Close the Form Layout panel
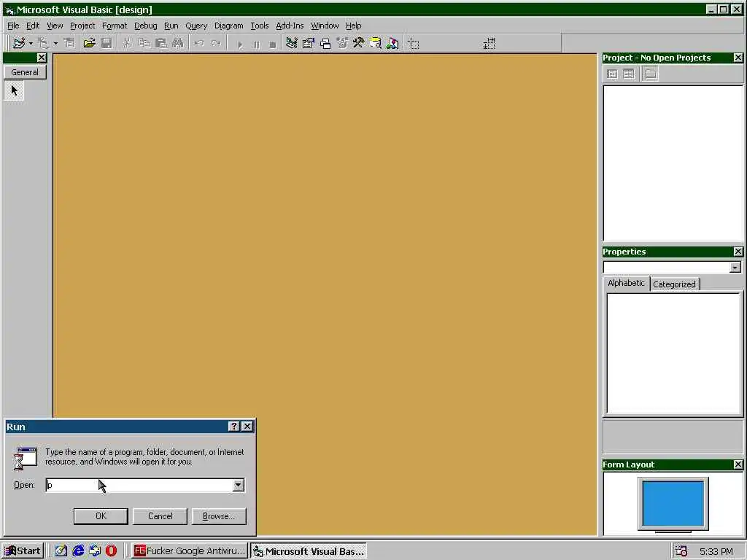The height and width of the screenshot is (560, 747). tap(738, 464)
